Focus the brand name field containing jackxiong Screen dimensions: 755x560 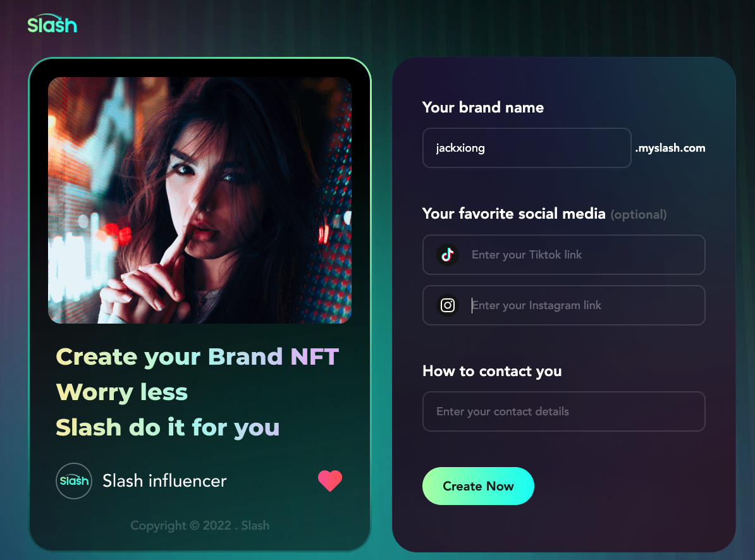(x=527, y=148)
